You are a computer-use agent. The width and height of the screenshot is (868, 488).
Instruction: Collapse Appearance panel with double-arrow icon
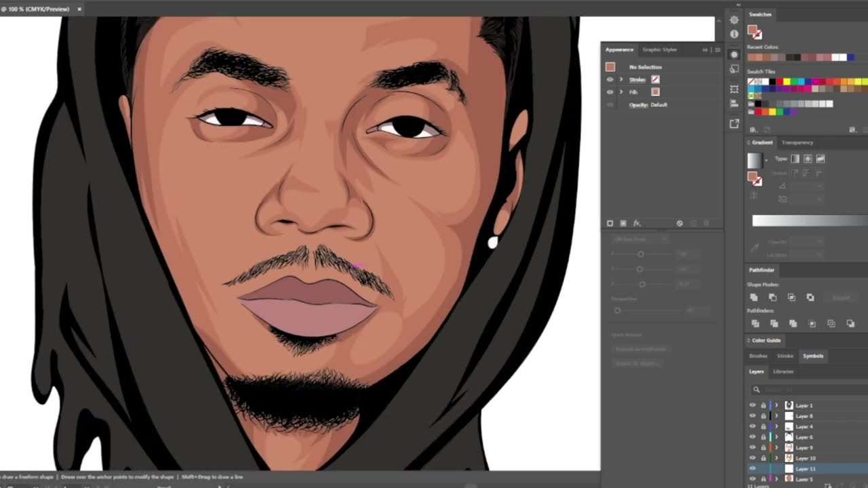pyautogui.click(x=705, y=49)
